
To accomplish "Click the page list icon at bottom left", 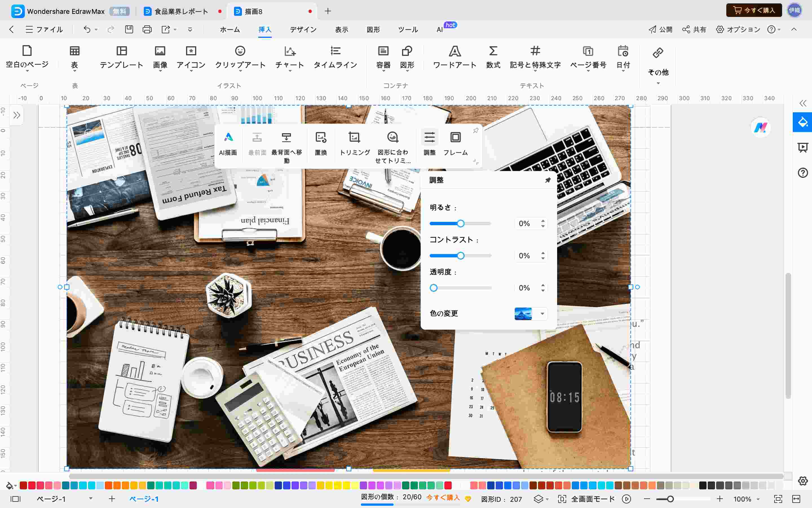I will click(16, 499).
